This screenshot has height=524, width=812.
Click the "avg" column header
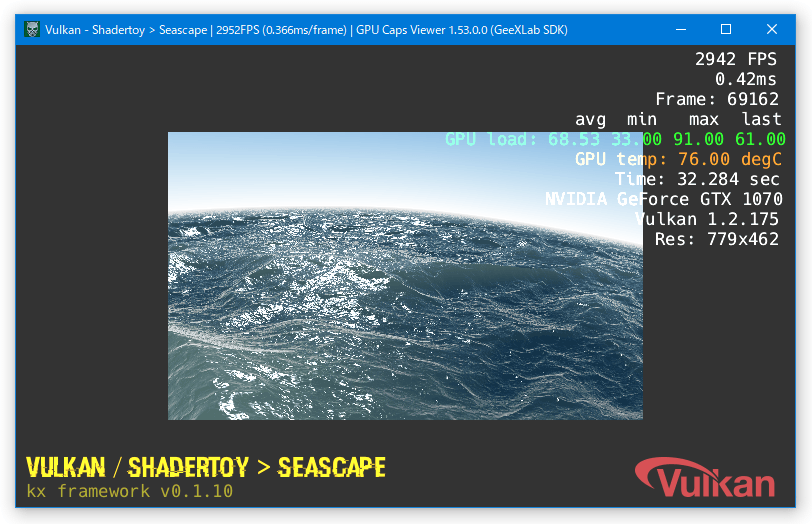[x=590, y=120]
